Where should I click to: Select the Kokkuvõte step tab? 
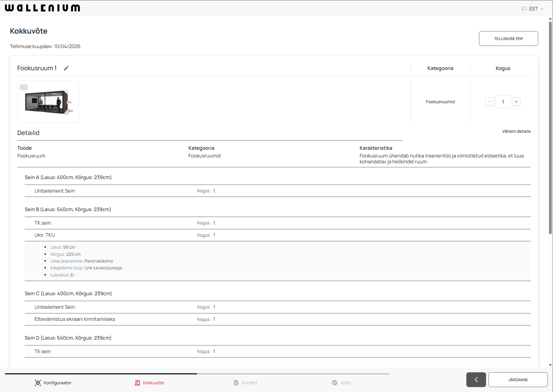pos(153,383)
